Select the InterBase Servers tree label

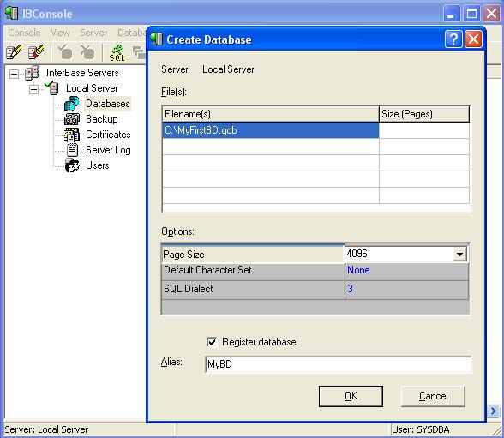[82, 73]
